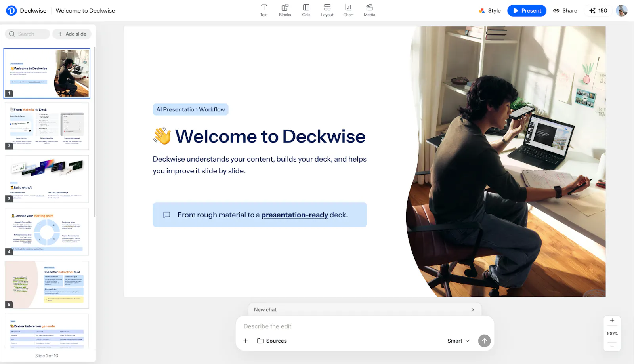The height and width of the screenshot is (364, 634).
Task: Add a new slide
Action: [72, 34]
